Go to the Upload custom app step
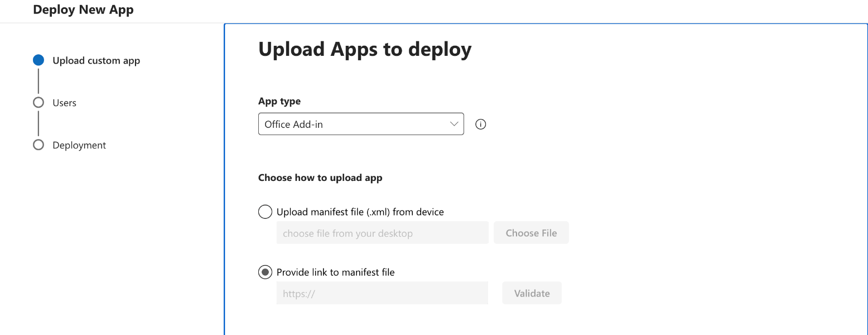This screenshot has width=868, height=335. [96, 60]
